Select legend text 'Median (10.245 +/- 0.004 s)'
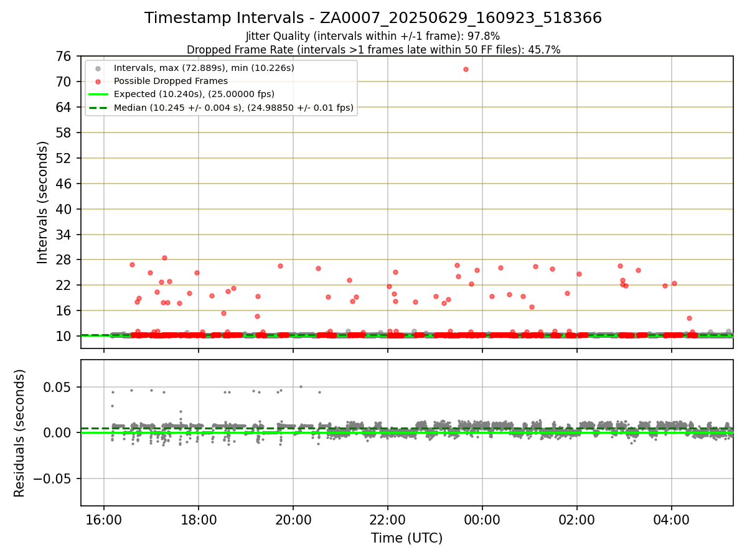747x560 pixels. [x=182, y=108]
